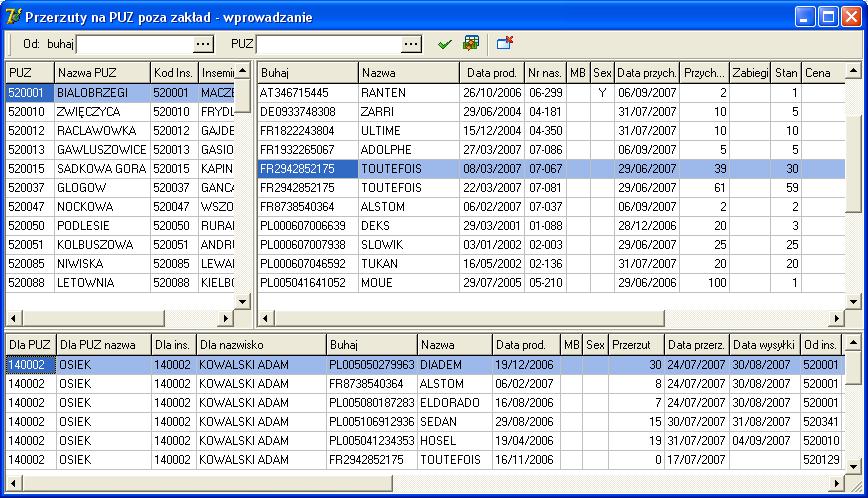Select PUZ row NIWISKA

point(120,263)
